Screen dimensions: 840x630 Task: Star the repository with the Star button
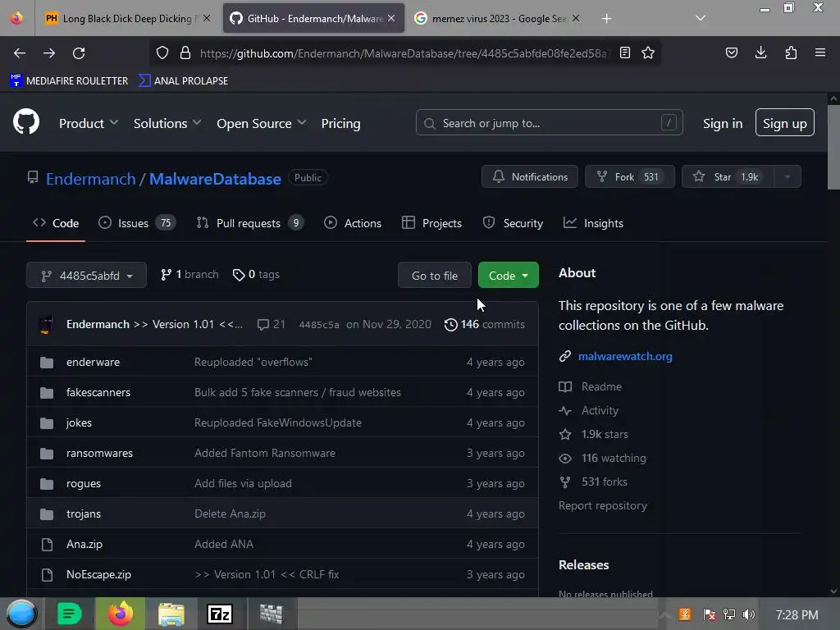point(728,177)
